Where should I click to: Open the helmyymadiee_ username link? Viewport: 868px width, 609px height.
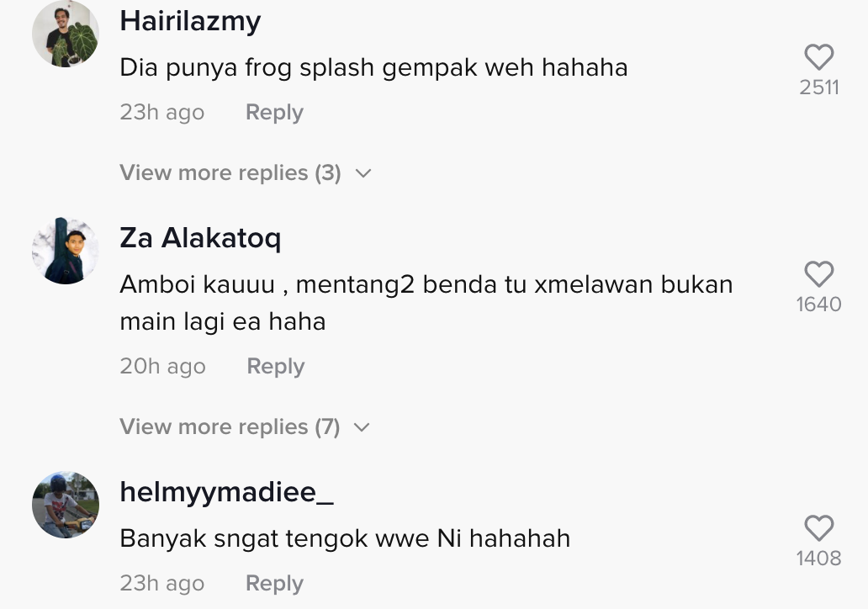(x=226, y=492)
